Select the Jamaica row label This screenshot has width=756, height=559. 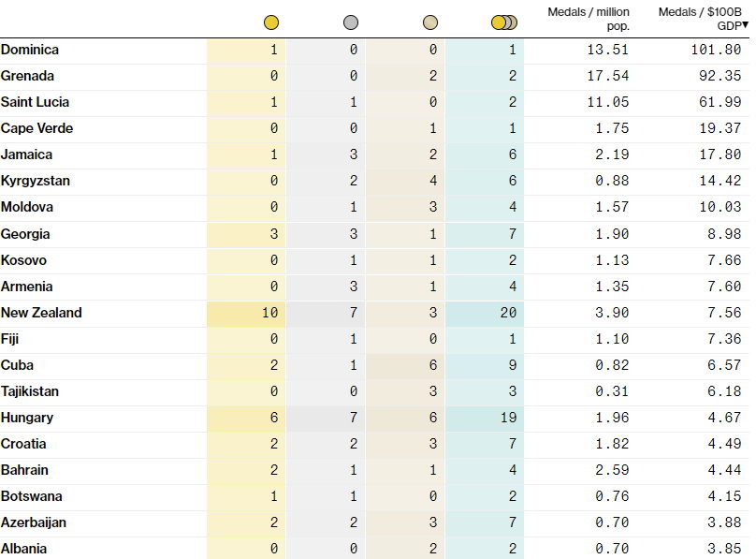tap(26, 154)
